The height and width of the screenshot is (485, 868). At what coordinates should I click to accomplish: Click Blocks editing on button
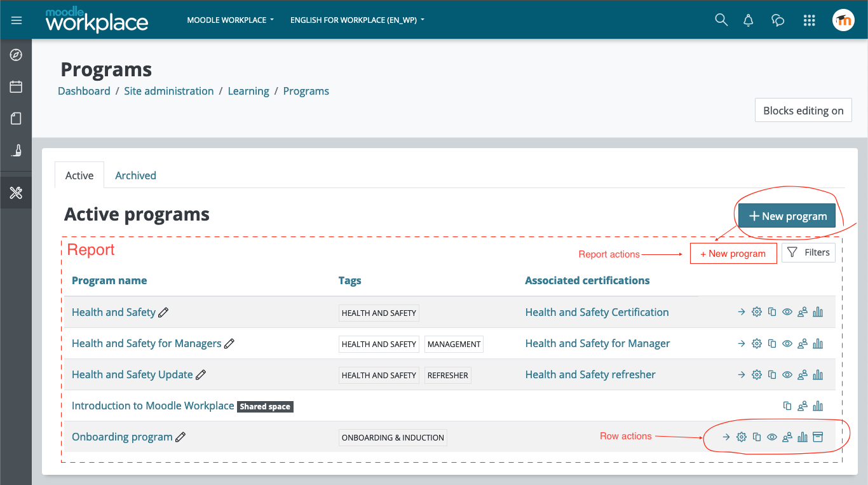803,111
